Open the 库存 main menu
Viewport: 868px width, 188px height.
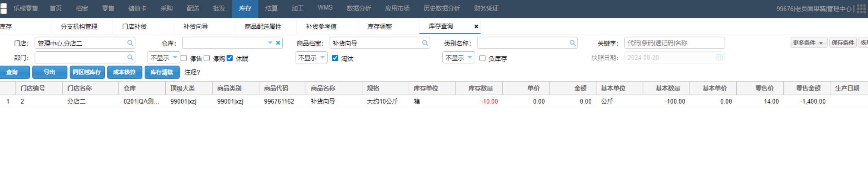tap(245, 8)
